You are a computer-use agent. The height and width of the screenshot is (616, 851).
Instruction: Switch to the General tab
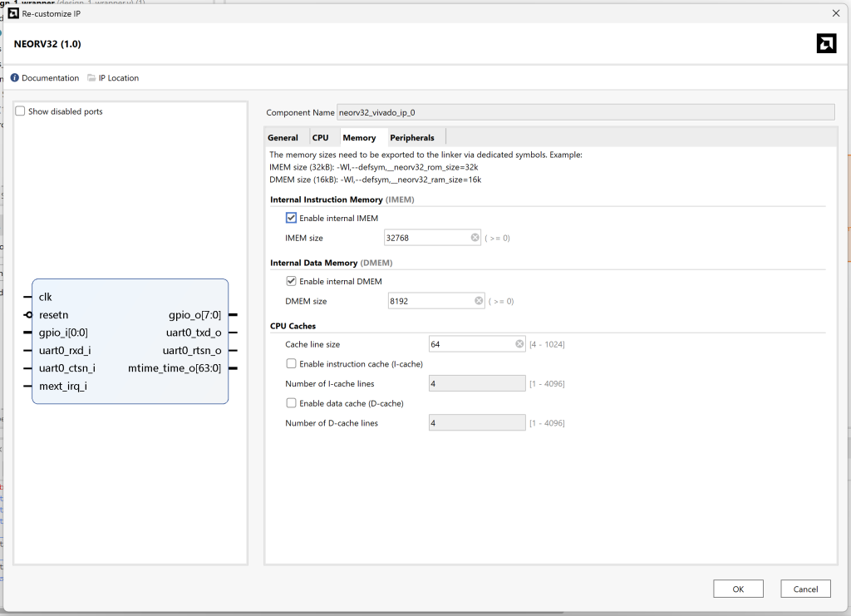(x=283, y=138)
